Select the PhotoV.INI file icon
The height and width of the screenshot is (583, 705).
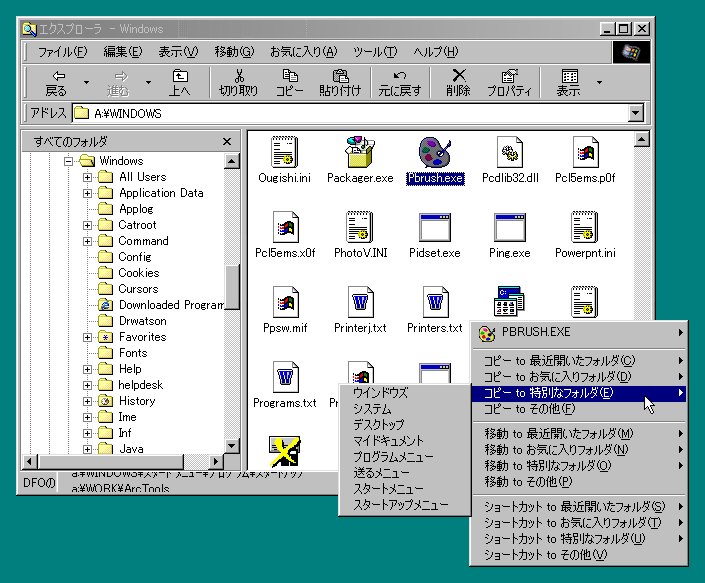coord(360,227)
